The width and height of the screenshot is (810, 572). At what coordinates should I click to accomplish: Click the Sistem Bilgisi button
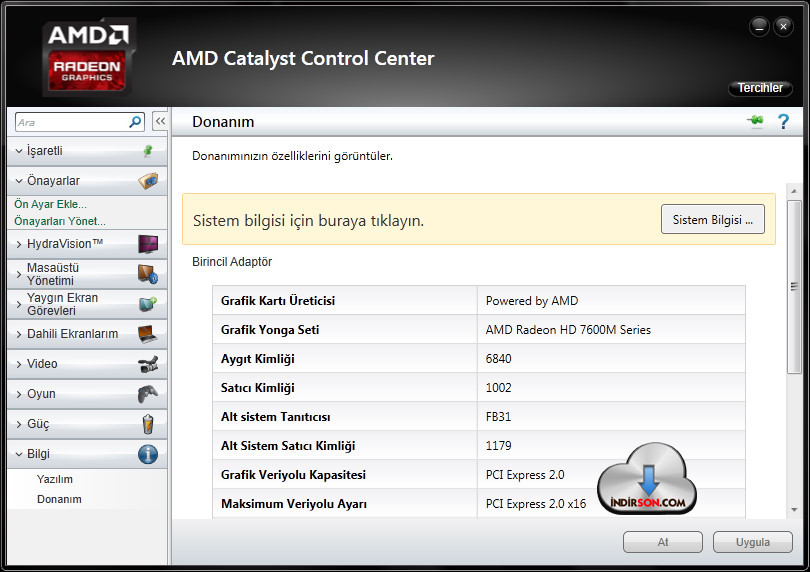(x=712, y=220)
